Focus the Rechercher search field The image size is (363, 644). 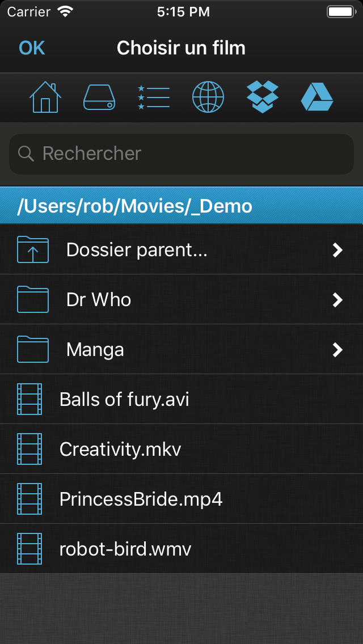pos(181,154)
